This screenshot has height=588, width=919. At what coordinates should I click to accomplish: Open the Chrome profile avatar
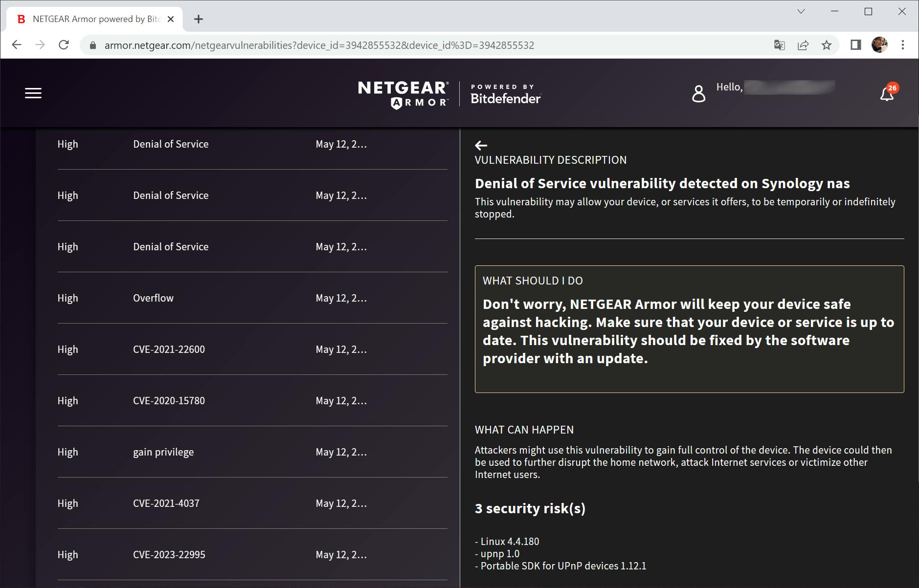click(x=879, y=45)
